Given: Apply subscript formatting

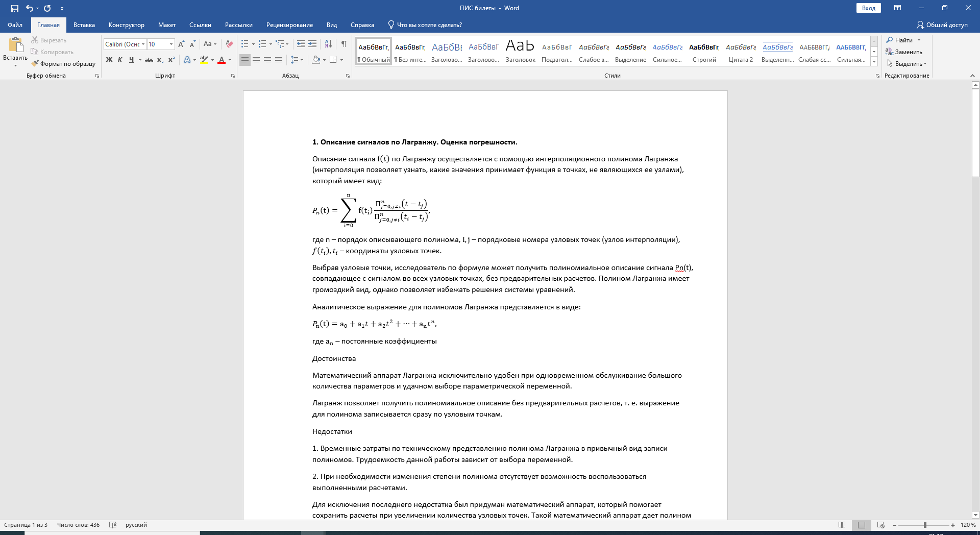Looking at the screenshot, I should pos(160,60).
